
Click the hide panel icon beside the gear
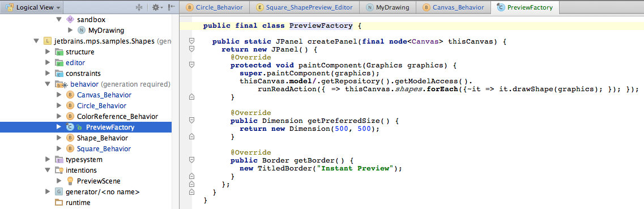pyautogui.click(x=172, y=7)
